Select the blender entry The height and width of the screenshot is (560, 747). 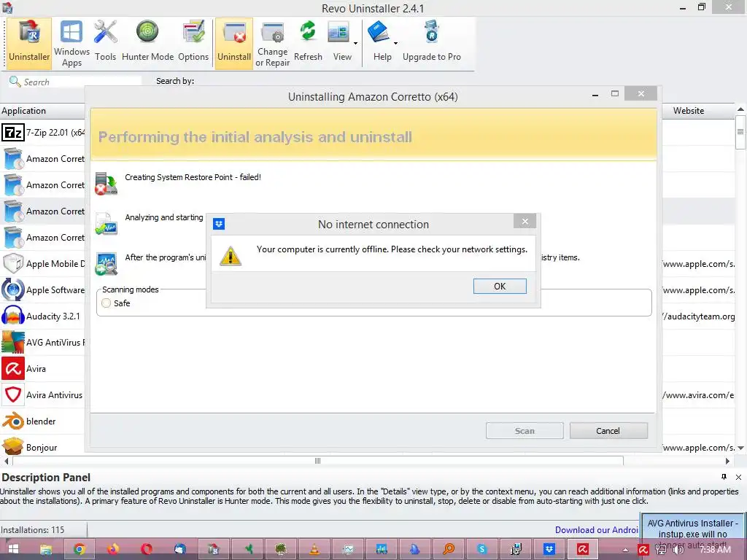42,421
